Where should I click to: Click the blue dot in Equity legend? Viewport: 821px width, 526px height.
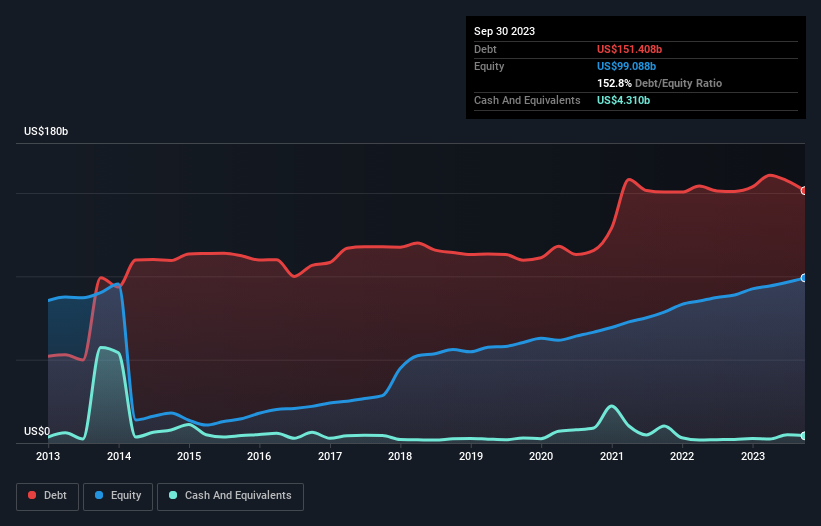[99, 495]
